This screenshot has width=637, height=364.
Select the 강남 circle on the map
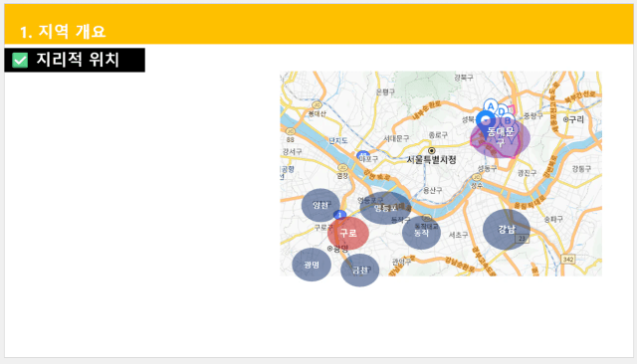tap(507, 230)
